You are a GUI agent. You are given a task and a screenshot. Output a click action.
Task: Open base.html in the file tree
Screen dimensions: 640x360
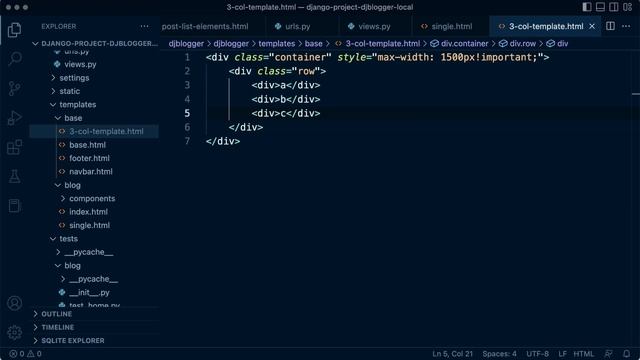pos(87,145)
